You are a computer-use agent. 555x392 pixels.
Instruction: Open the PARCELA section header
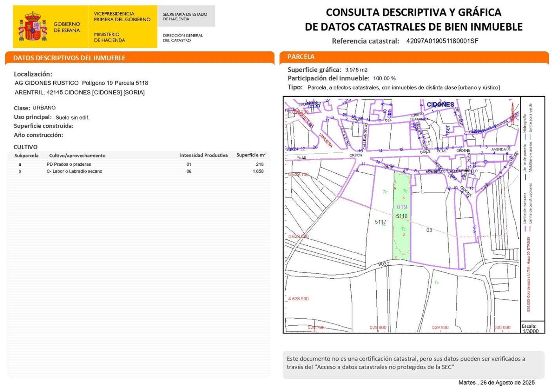[x=301, y=57]
